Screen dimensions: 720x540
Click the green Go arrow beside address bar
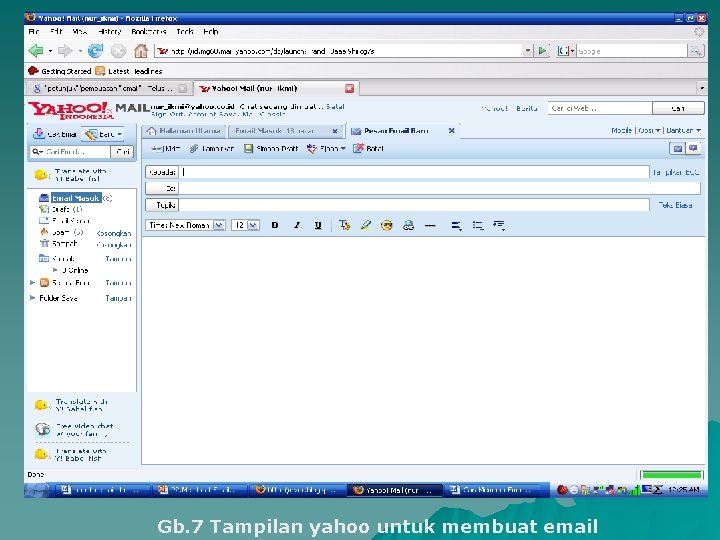click(x=542, y=51)
